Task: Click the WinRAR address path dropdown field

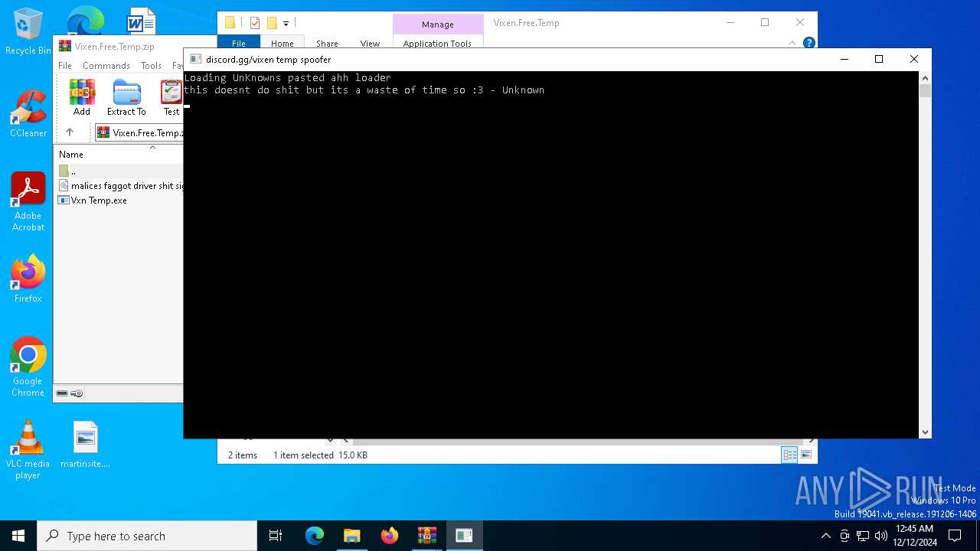Action: tap(139, 132)
